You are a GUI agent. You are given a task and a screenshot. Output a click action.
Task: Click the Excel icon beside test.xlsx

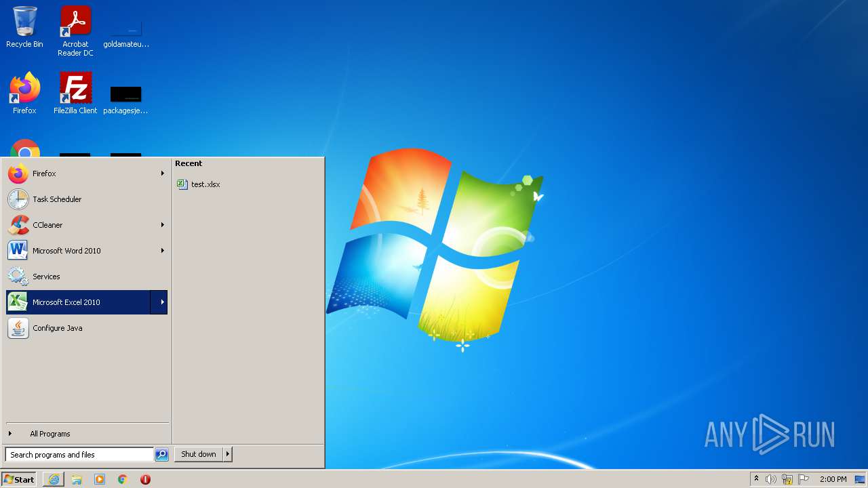pos(182,184)
